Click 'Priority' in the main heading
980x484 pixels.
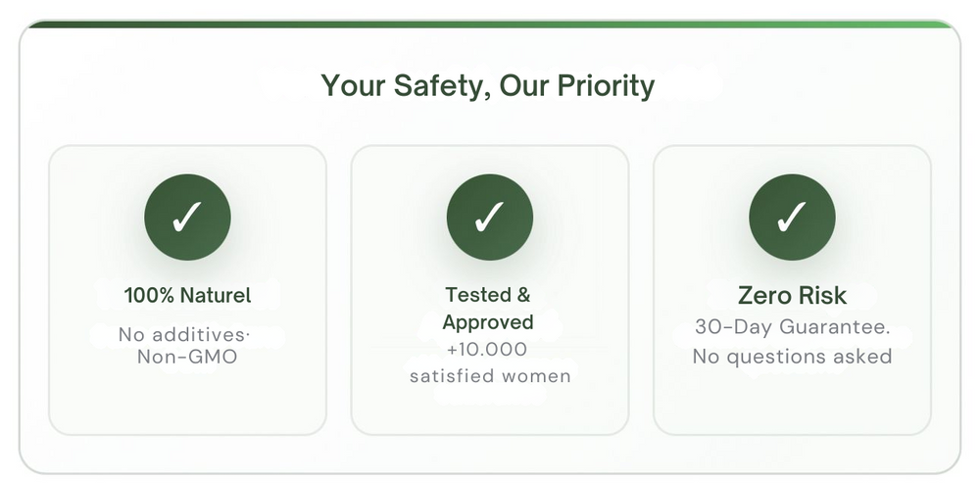point(606,85)
